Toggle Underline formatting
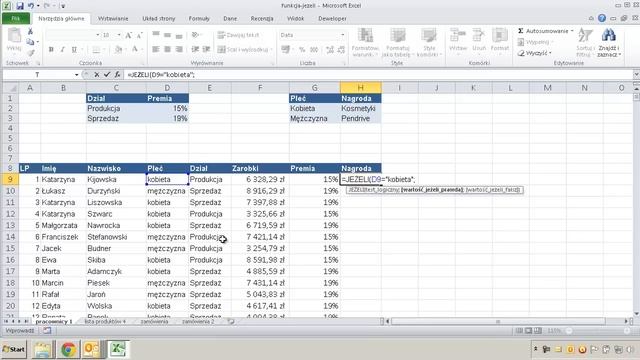Image resolution: width=640 pixels, height=360 pixels. tap(74, 49)
